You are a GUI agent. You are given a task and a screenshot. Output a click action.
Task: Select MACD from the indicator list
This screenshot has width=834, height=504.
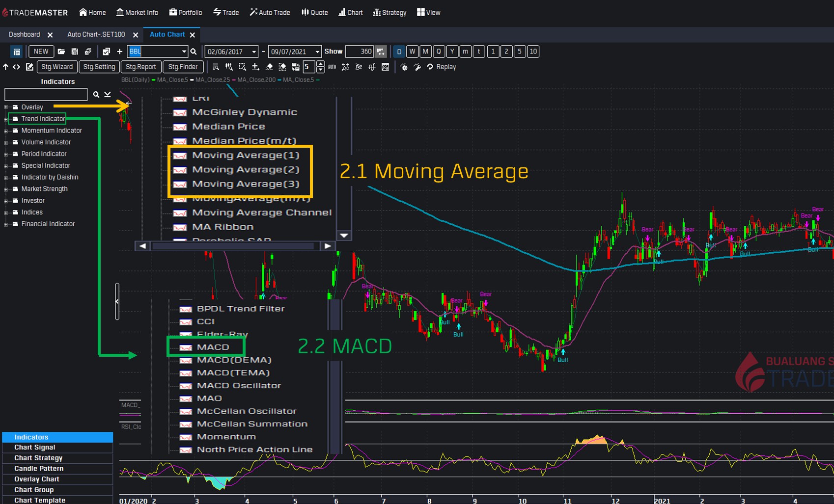213,346
